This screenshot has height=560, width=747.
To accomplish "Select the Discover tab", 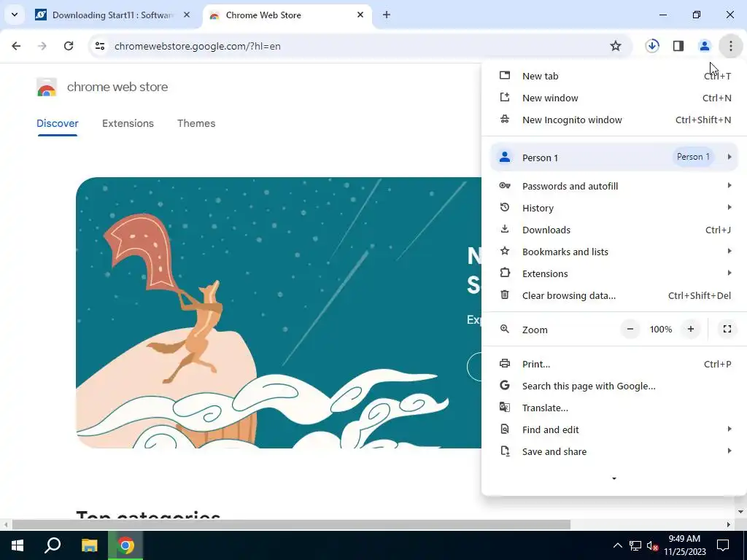I will pyautogui.click(x=57, y=123).
